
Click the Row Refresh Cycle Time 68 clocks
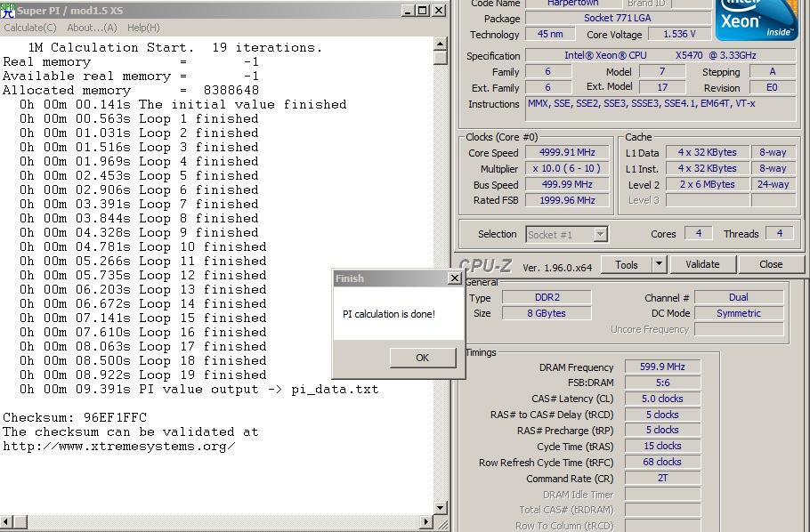662,462
